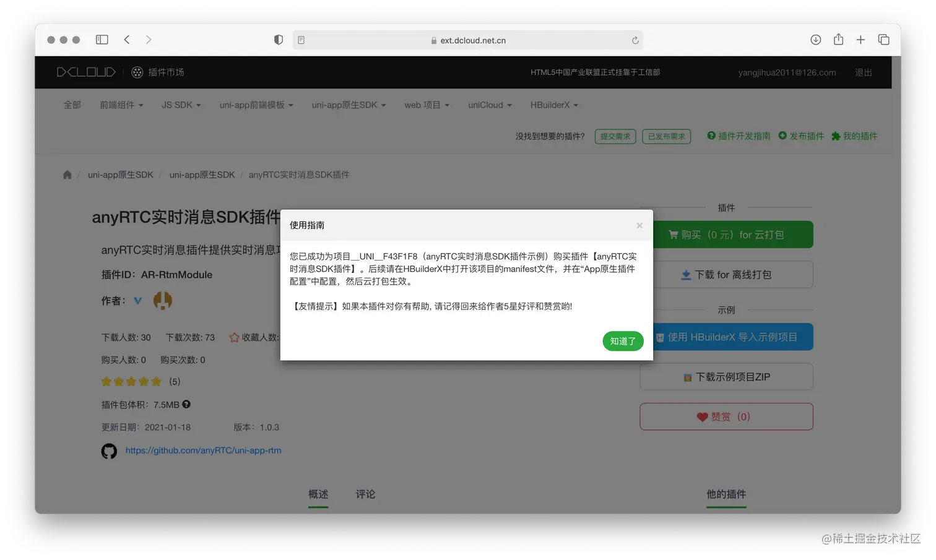Expand the web 项目 dropdown
936x560 pixels.
pos(427,105)
